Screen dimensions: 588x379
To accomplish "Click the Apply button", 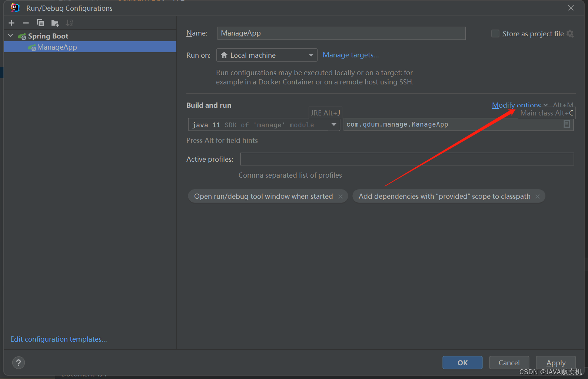I will [x=556, y=363].
